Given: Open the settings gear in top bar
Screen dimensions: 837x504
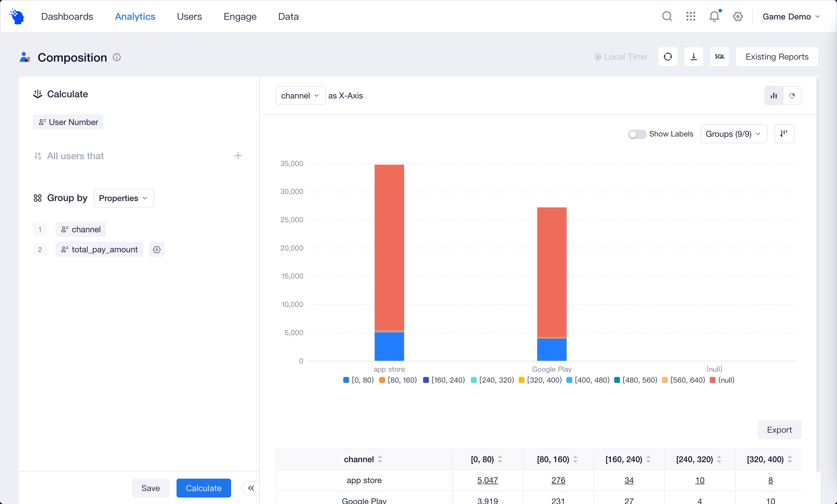Looking at the screenshot, I should pyautogui.click(x=737, y=16).
